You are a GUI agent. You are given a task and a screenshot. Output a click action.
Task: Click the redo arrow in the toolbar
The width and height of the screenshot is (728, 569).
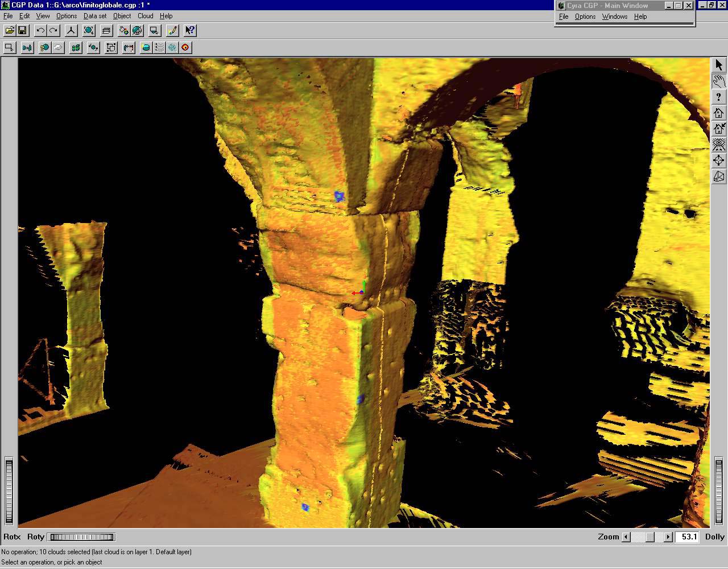tap(53, 31)
